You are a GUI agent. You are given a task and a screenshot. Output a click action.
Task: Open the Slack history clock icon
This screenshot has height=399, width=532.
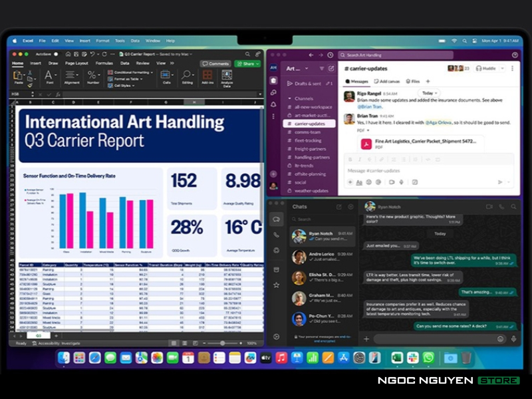[330, 55]
